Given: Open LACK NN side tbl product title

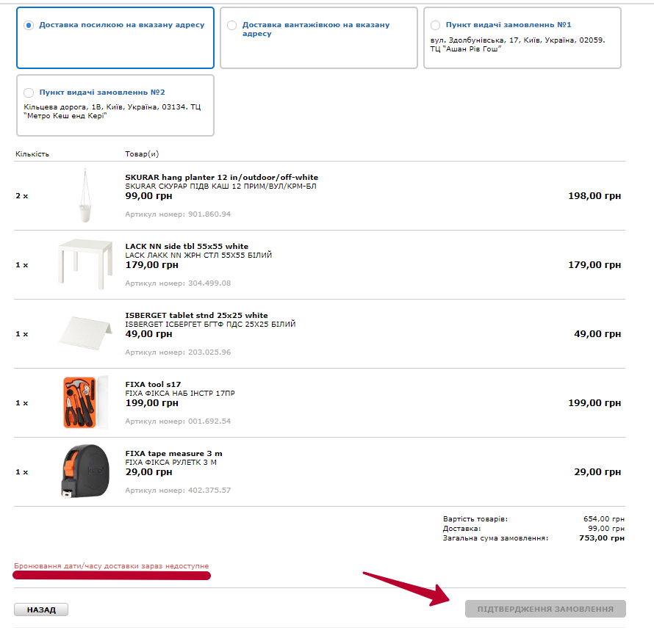Looking at the screenshot, I should pyautogui.click(x=187, y=246).
